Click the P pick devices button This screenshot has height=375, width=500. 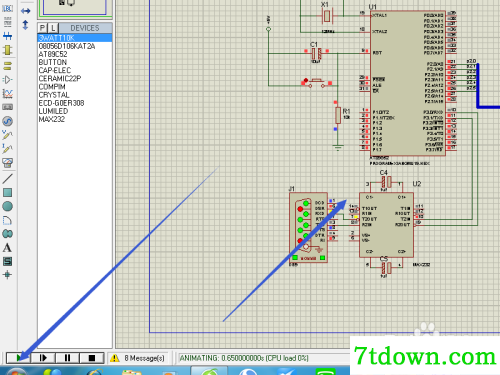coord(43,28)
